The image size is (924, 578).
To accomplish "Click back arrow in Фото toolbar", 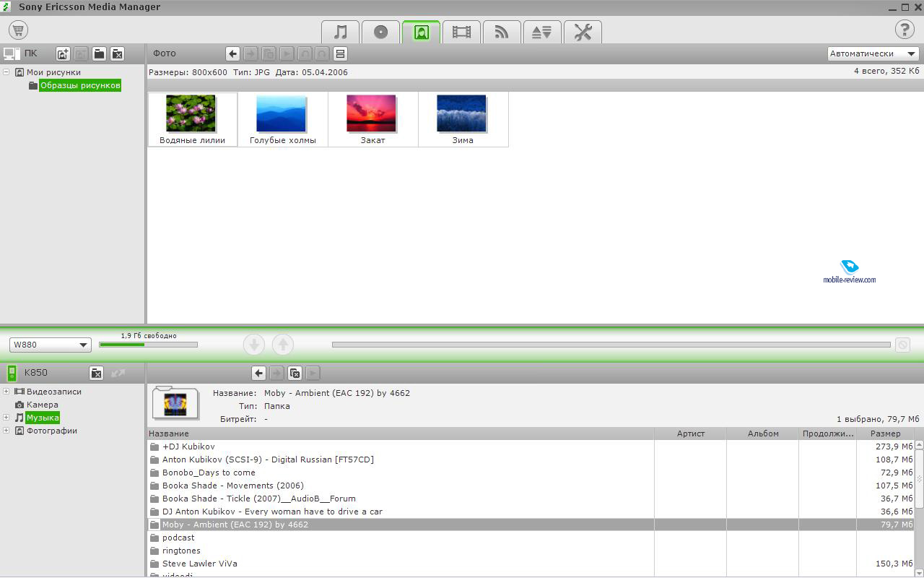I will click(232, 53).
